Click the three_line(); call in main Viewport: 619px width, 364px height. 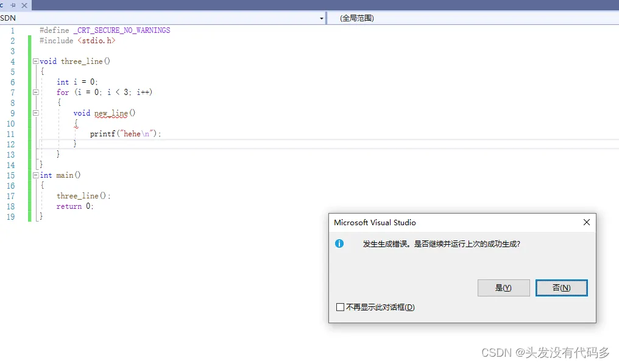(x=83, y=196)
